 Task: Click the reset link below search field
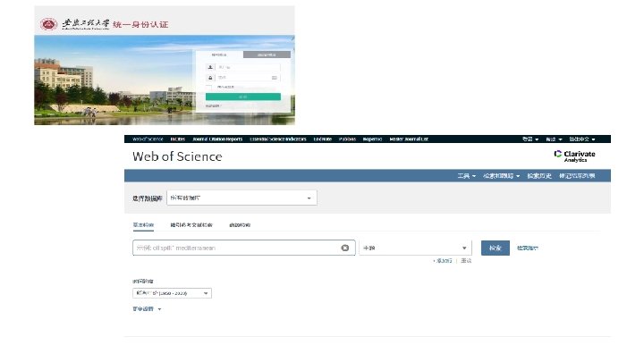pos(466,261)
